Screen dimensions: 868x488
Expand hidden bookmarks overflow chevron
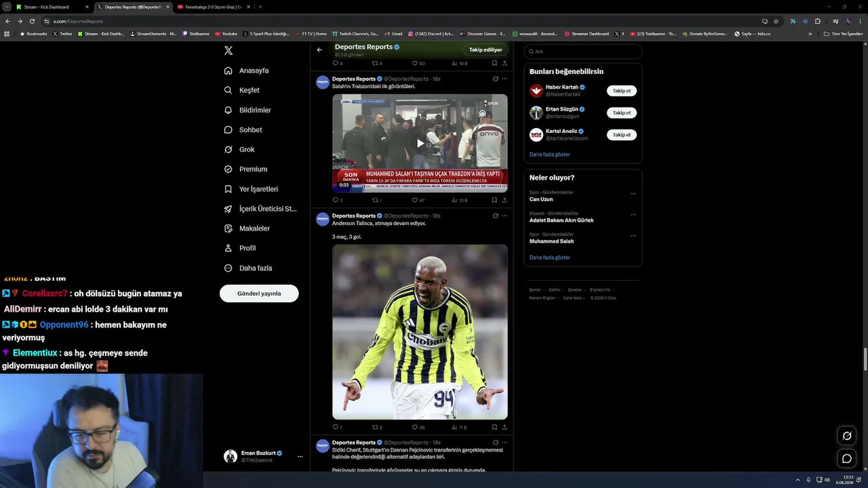pos(810,33)
